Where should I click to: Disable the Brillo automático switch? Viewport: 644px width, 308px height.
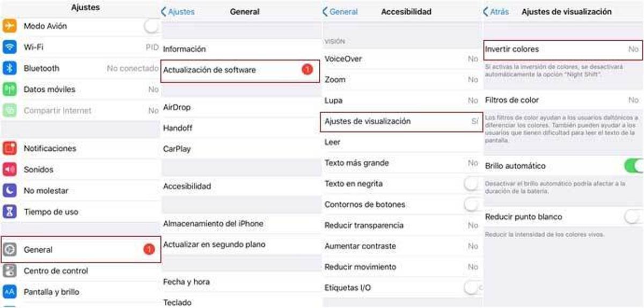coord(634,166)
